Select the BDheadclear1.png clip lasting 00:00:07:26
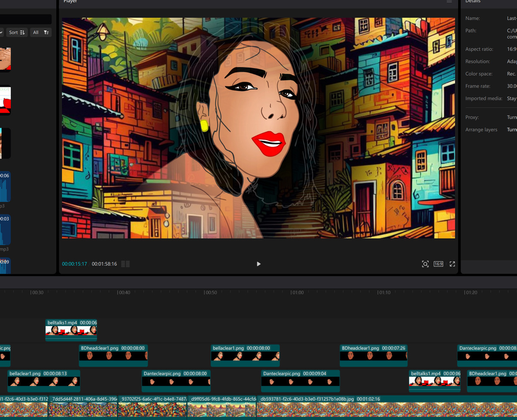Image resolution: width=517 pixels, height=420 pixels. click(373, 355)
